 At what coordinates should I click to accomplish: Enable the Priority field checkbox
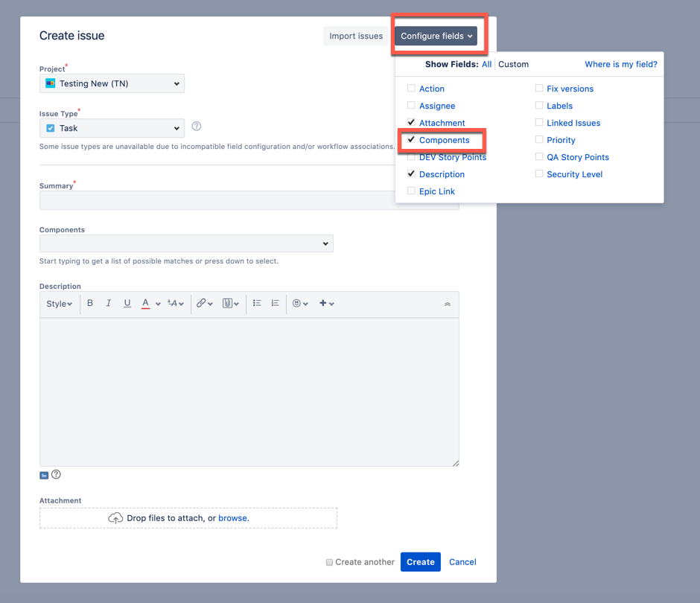point(539,139)
